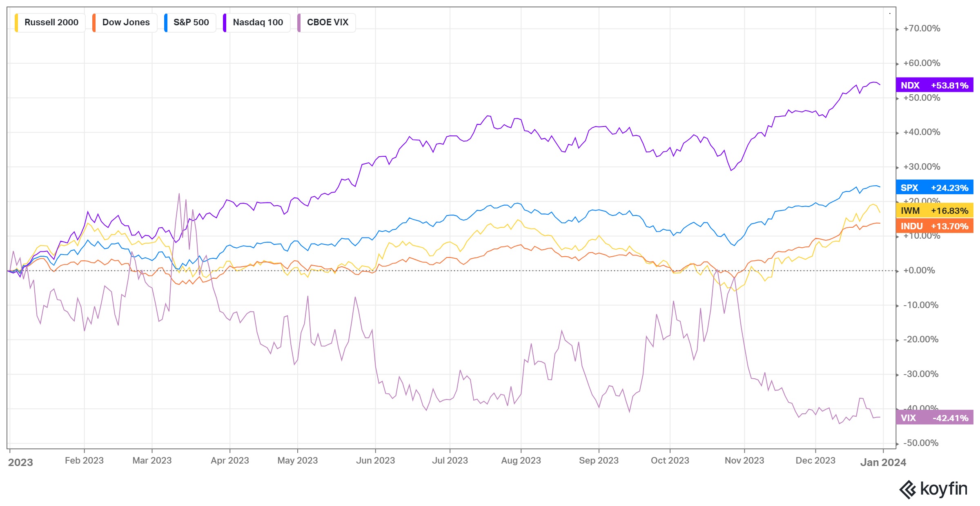
Task: Click the Nov 2023 axis label
Action: (744, 461)
